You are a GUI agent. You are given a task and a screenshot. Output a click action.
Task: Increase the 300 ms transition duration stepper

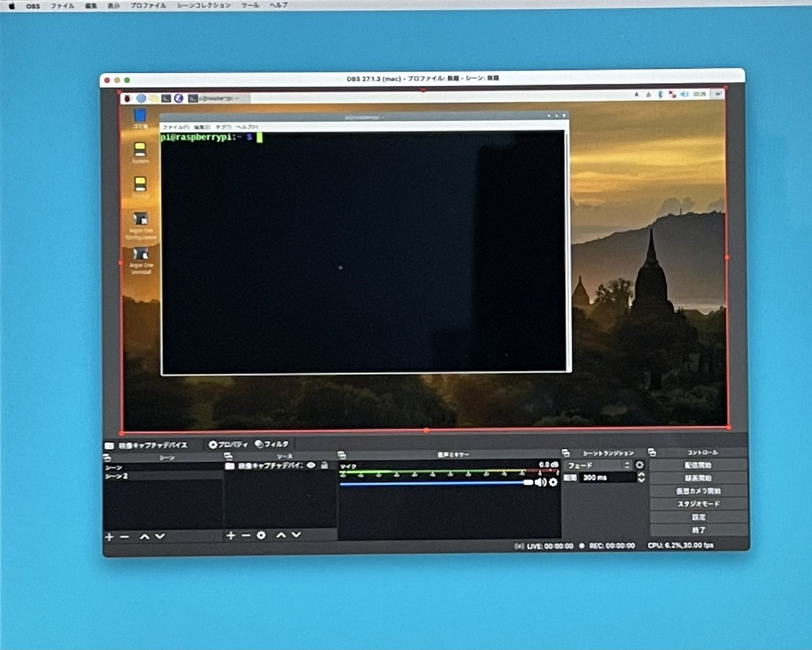pos(641,475)
